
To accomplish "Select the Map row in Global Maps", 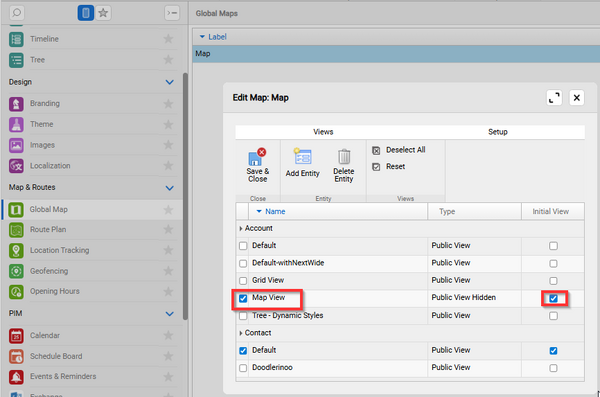I will pos(396,54).
